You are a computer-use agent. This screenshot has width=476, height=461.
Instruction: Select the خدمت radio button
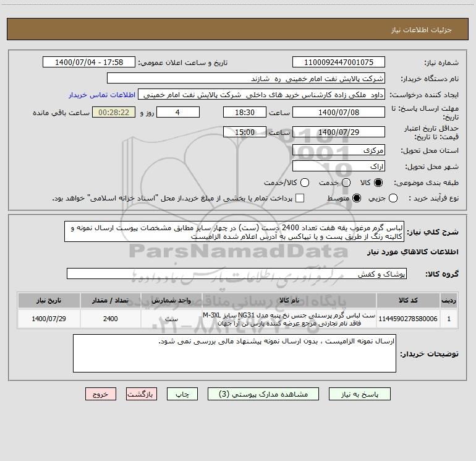tap(346, 183)
